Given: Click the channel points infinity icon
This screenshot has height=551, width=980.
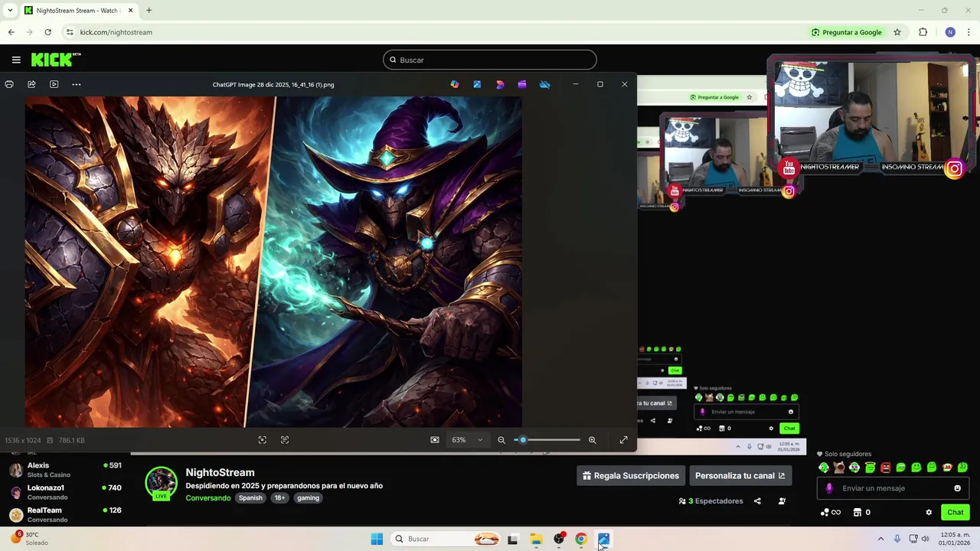Looking at the screenshot, I should 831,513.
